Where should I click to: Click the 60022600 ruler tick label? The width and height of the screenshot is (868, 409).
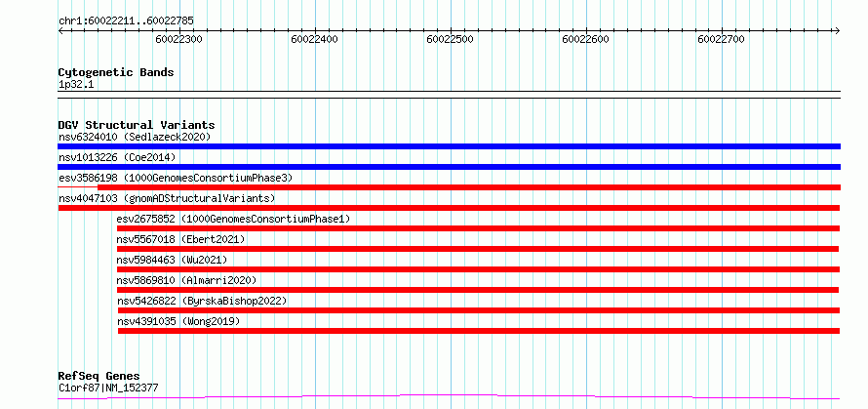pyautogui.click(x=586, y=39)
